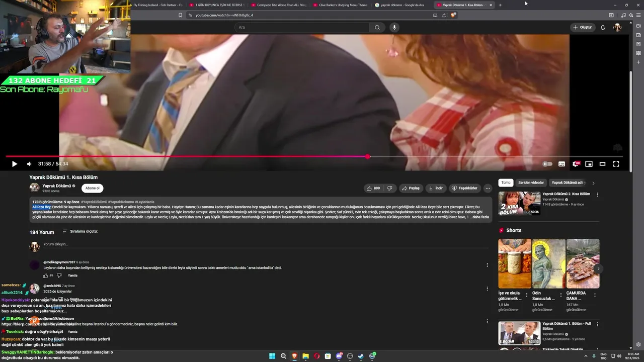Open the Windows Start menu

click(272, 356)
